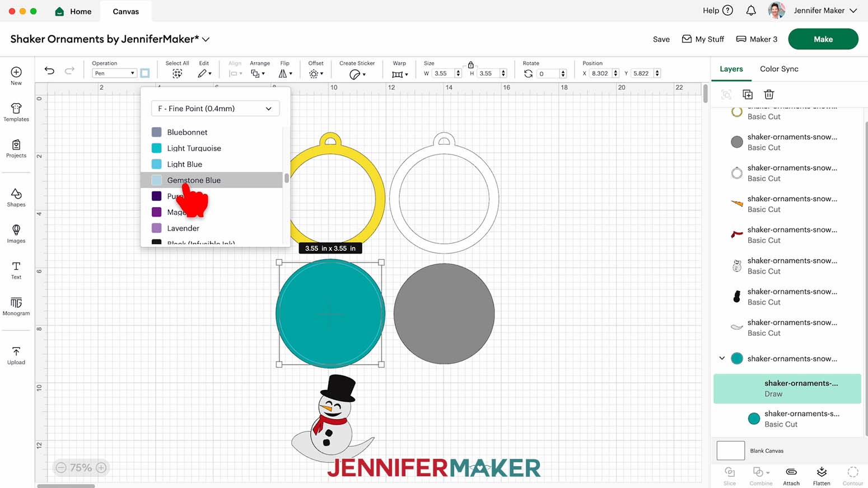The height and width of the screenshot is (488, 868).
Task: Open the Monogram tool
Action: click(x=16, y=303)
